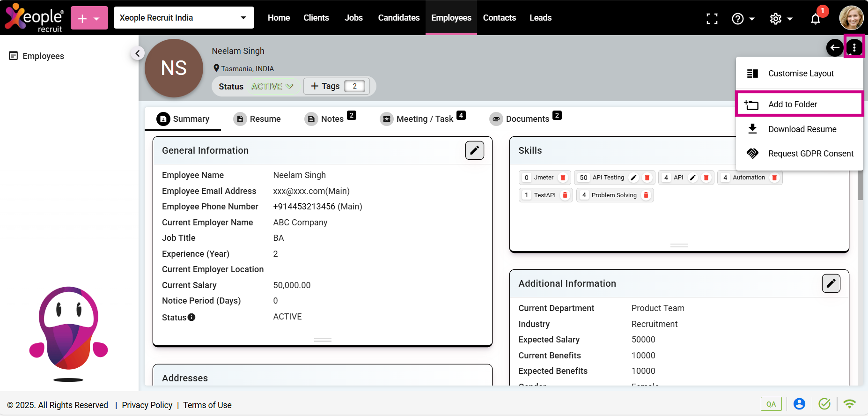Collapse the left sidebar panel
The image size is (868, 416).
tap(137, 53)
